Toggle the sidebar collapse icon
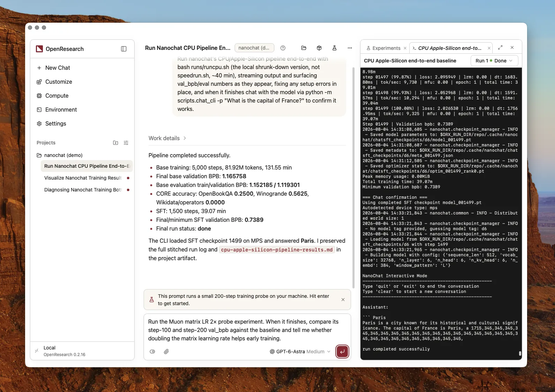The width and height of the screenshot is (555, 392). [x=124, y=49]
